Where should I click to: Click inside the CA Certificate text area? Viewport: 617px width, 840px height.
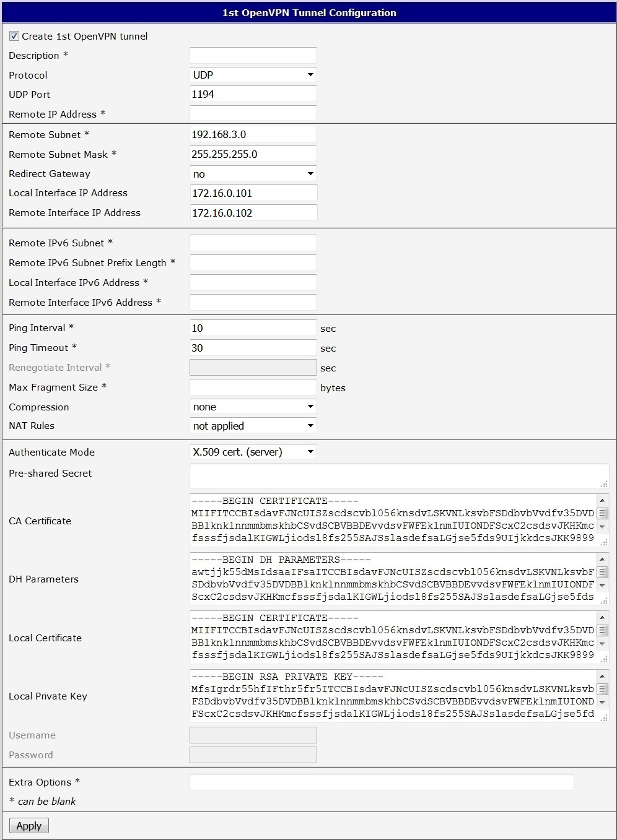pos(393,519)
